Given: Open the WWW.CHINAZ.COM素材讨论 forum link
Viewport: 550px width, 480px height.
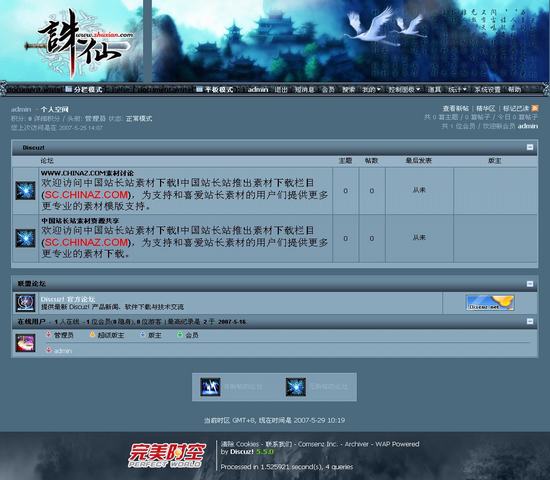Looking at the screenshot, I should pyautogui.click(x=87, y=173).
